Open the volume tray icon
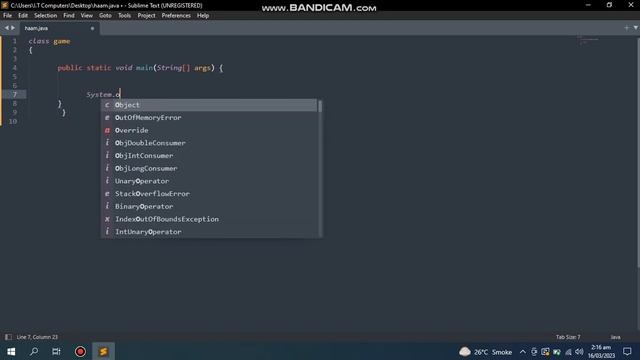 pyautogui.click(x=579, y=351)
